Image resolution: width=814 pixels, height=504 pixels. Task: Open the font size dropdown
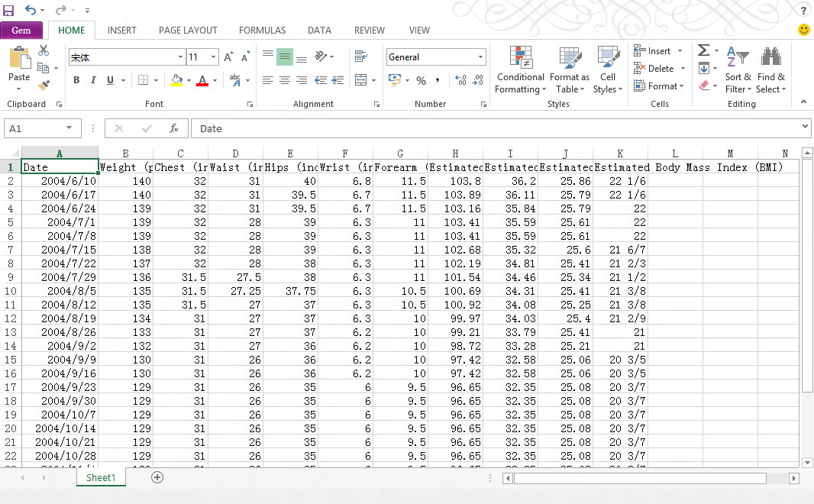coord(213,57)
